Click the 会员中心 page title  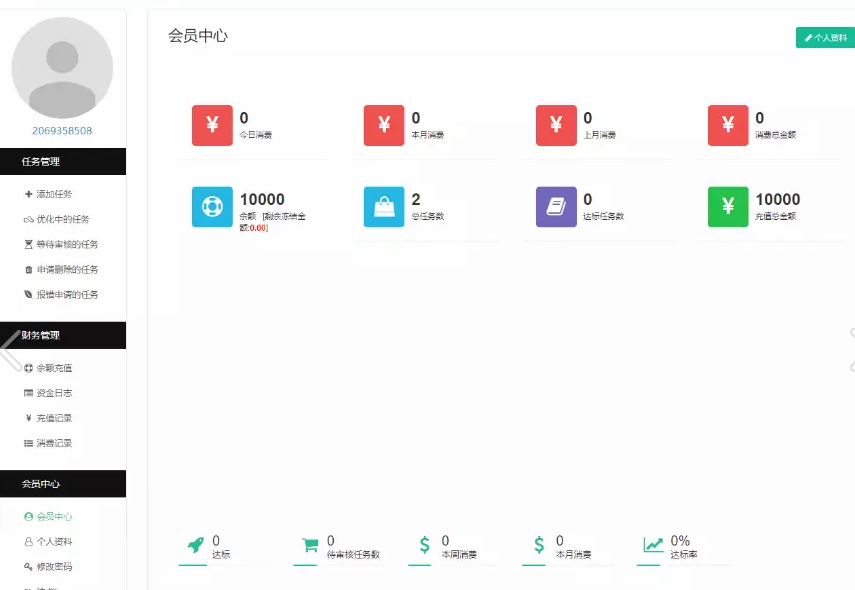coord(197,35)
